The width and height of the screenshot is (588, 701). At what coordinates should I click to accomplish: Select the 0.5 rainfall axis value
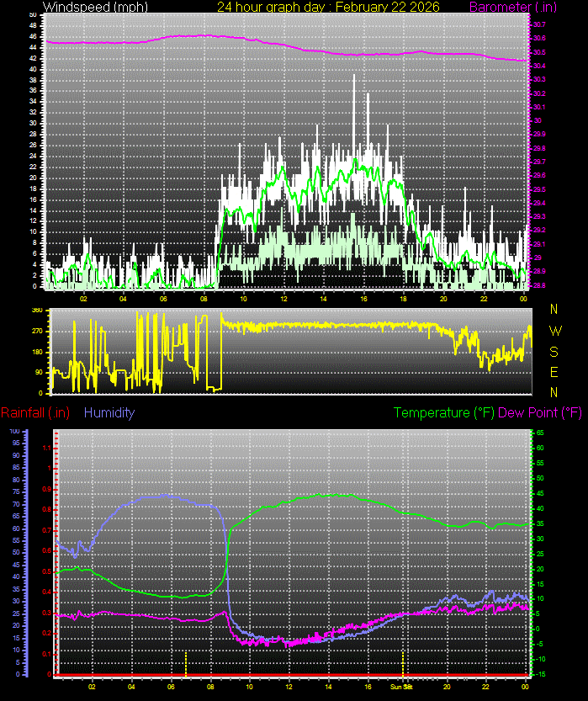click(46, 571)
